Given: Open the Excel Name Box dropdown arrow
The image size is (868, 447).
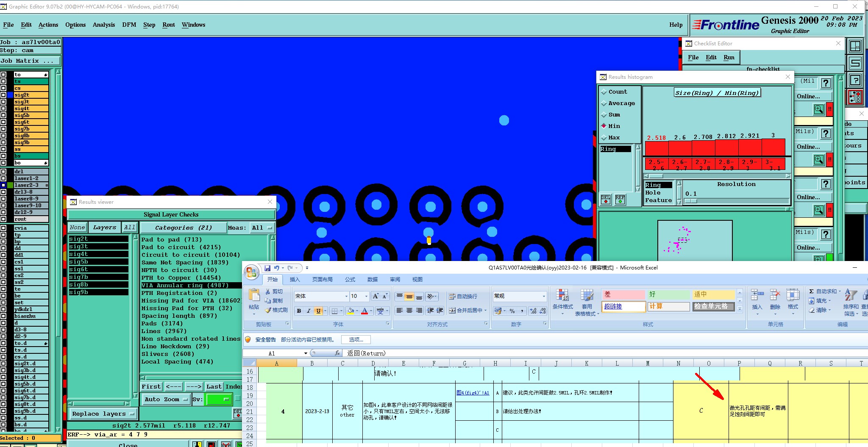Looking at the screenshot, I should point(306,353).
